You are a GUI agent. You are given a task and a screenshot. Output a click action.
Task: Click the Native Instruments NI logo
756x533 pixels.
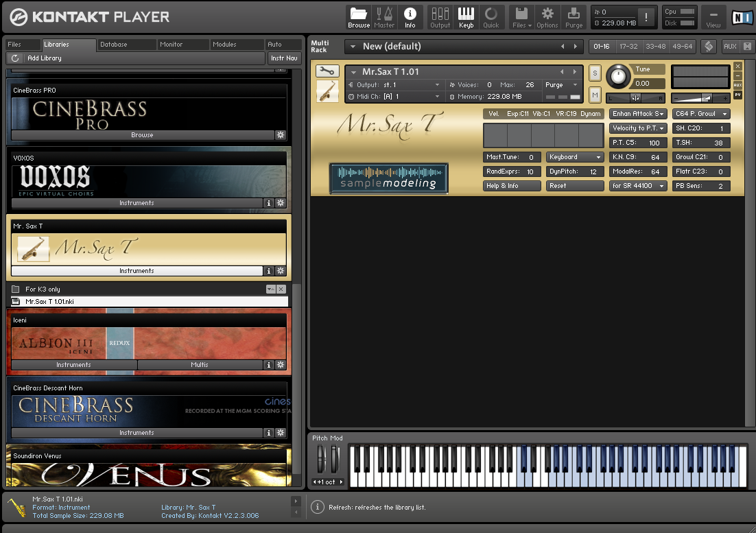(x=741, y=18)
